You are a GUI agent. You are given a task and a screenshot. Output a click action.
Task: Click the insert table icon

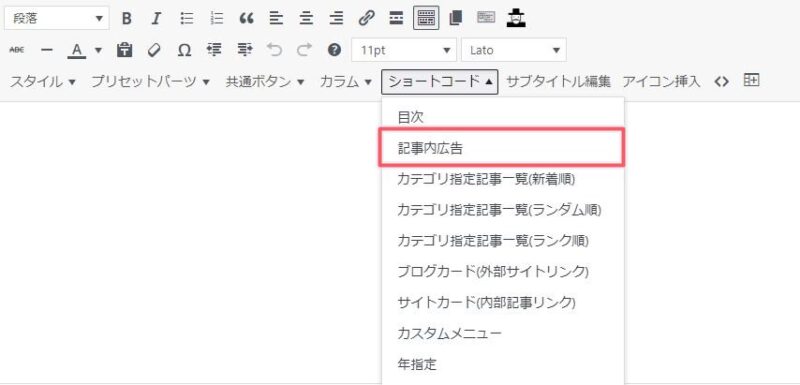(x=751, y=80)
